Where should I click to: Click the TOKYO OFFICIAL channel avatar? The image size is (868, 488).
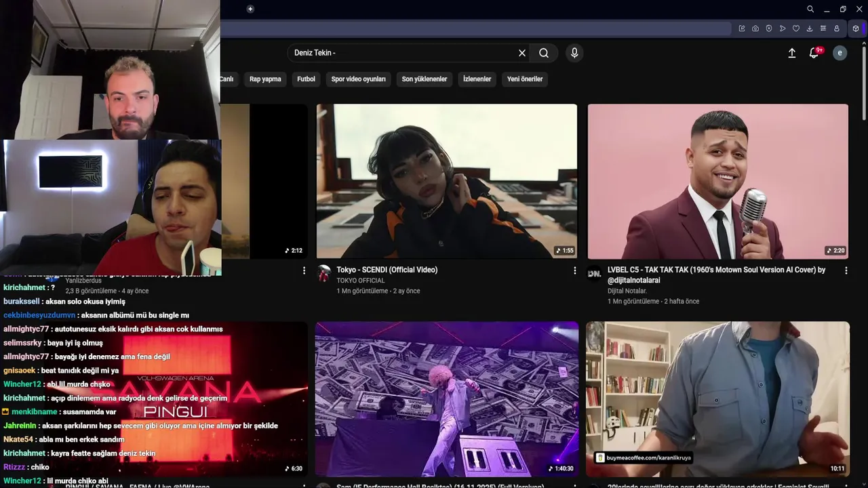[x=323, y=273]
